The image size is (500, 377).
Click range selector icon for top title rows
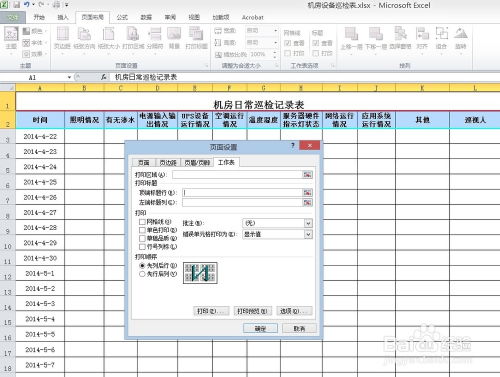click(x=307, y=193)
